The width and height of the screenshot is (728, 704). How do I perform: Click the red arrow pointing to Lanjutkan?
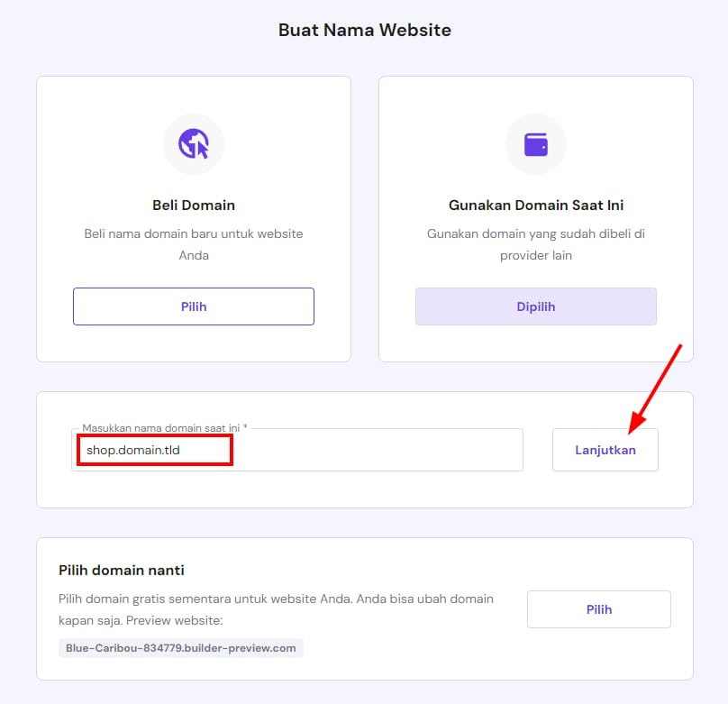click(x=656, y=384)
